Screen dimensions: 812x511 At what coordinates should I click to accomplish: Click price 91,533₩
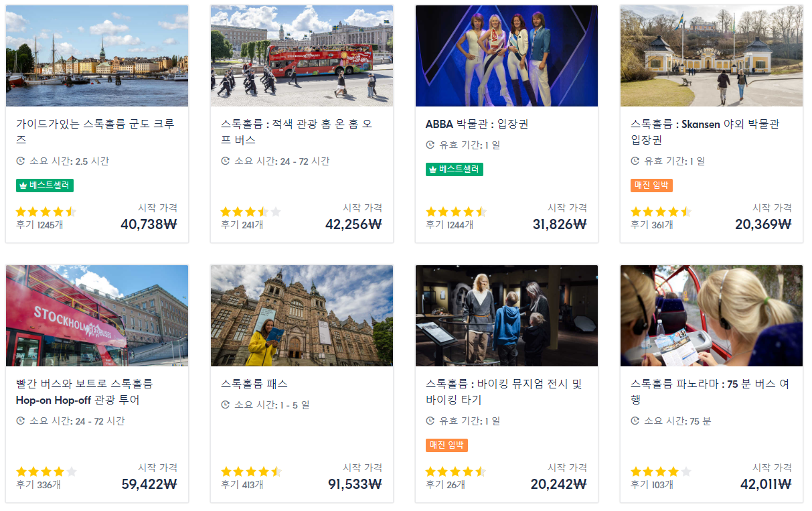click(x=355, y=484)
